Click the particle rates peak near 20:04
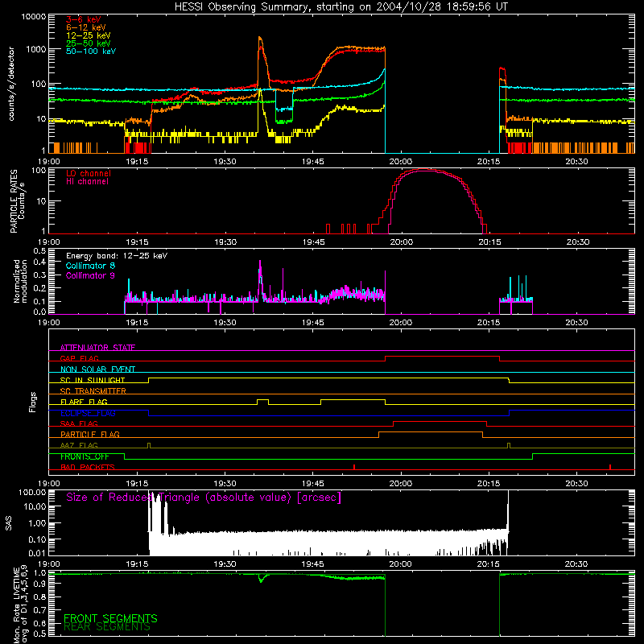Screen dimensions: 644x644 click(425, 170)
